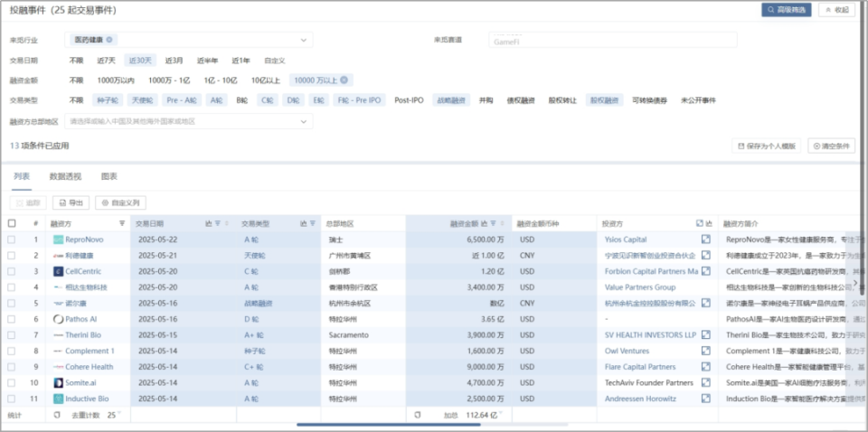Viewport: 868px width, 432px height.
Task: Click the 导出 export button
Action: click(x=71, y=203)
